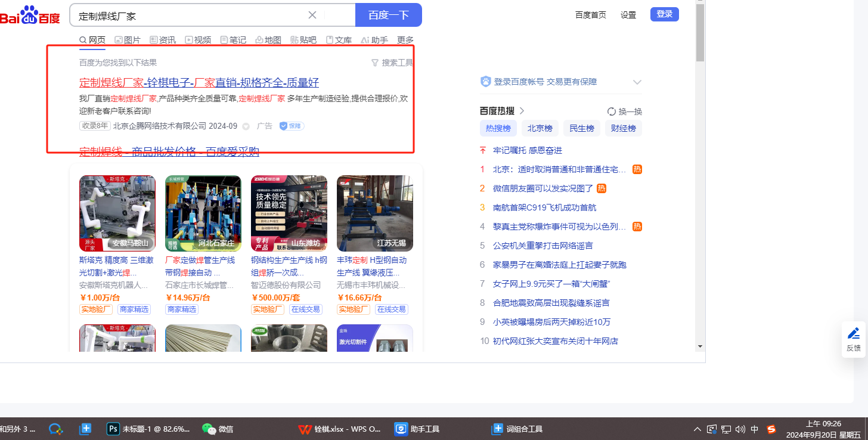
Task: Click 实地验厂 tag under the ¥1.00万/台 product
Action: [x=96, y=309]
